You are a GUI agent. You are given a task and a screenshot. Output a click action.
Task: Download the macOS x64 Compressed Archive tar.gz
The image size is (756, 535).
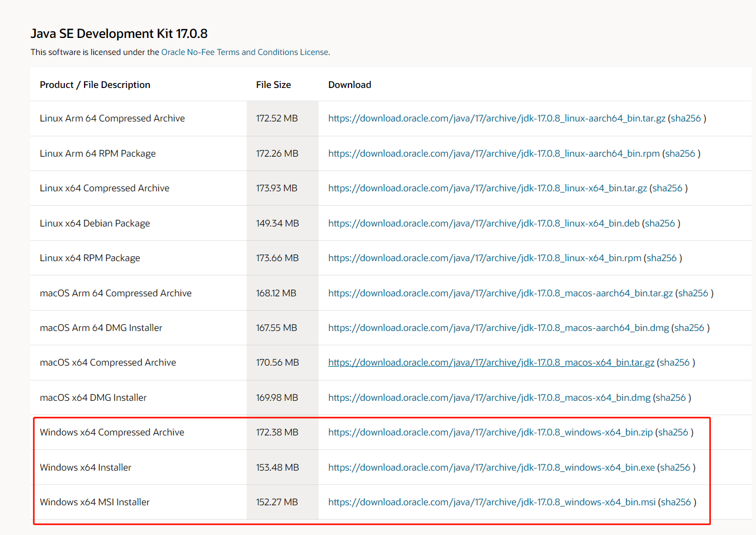(491, 362)
